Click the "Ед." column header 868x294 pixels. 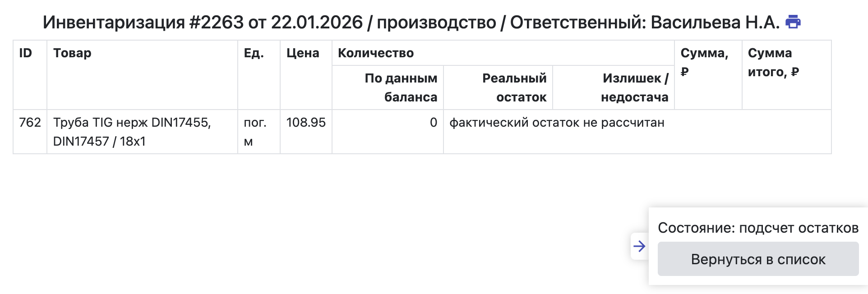[x=254, y=53]
